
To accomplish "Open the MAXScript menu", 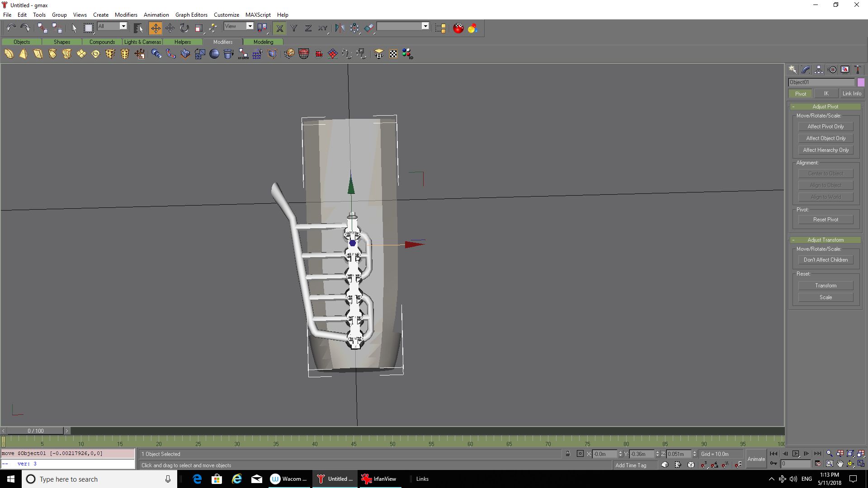I will [x=258, y=14].
